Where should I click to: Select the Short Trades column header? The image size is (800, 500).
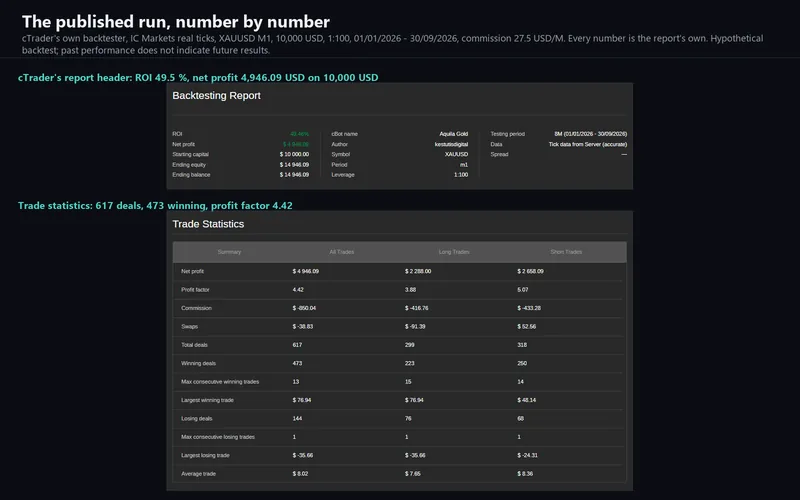(x=566, y=252)
